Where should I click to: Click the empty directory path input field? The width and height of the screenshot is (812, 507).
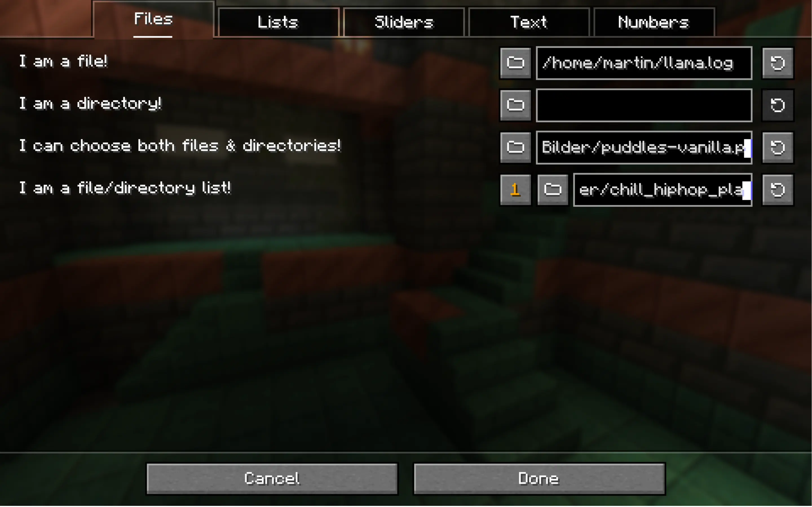(x=643, y=104)
